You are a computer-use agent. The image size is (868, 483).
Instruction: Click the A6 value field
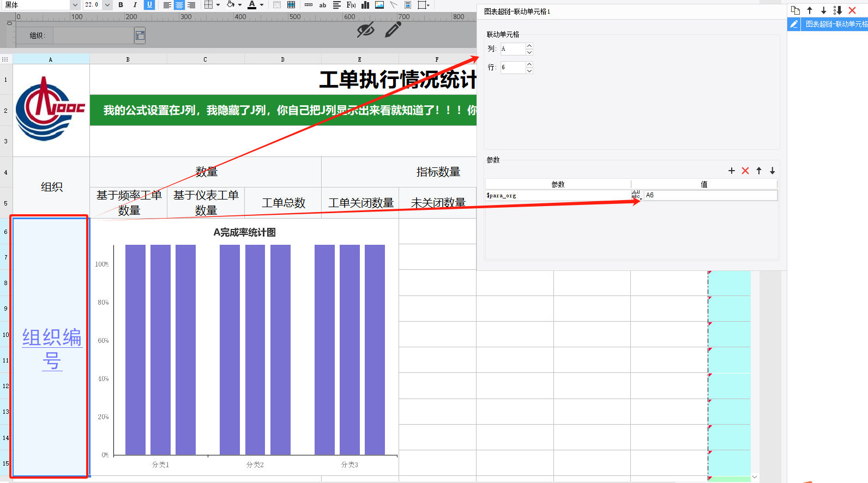pos(710,195)
